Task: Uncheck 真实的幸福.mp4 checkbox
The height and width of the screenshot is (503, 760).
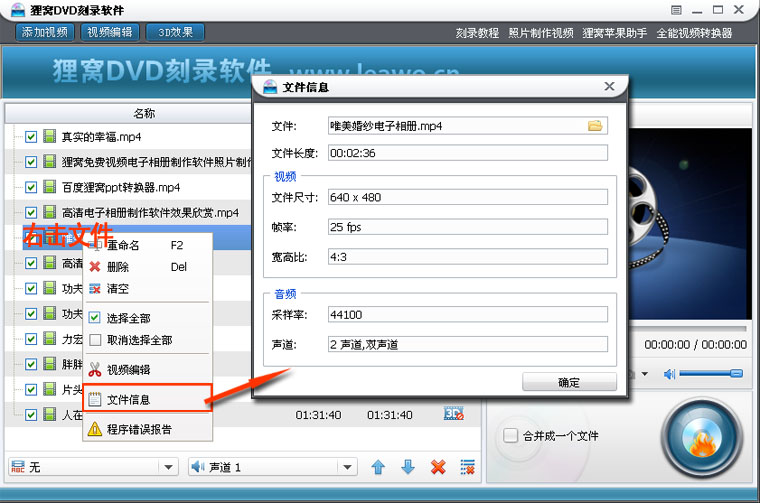Action: 31,137
